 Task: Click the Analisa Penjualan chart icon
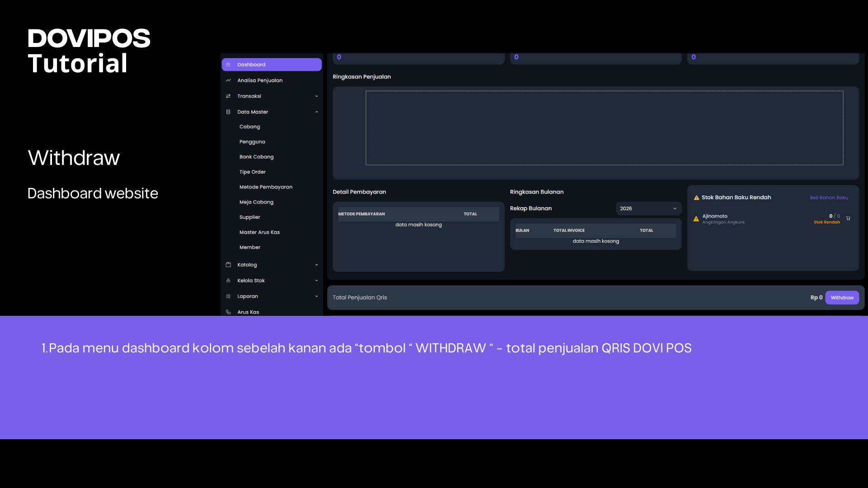pyautogui.click(x=228, y=80)
